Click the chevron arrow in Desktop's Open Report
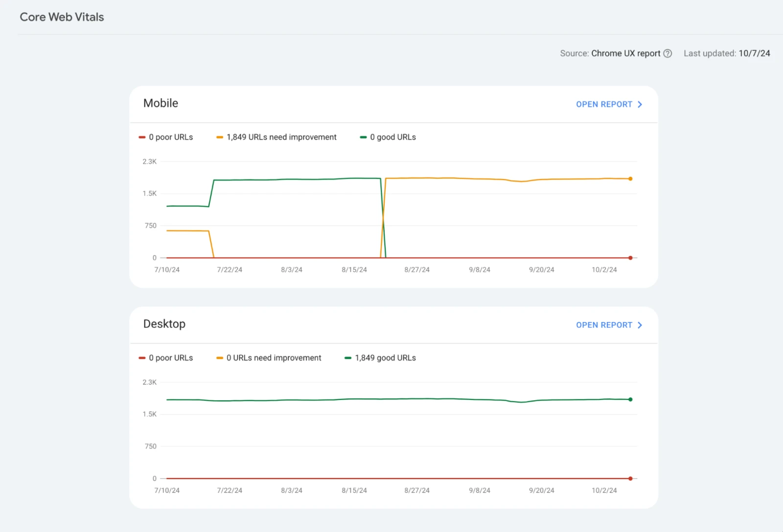Image resolution: width=783 pixels, height=532 pixels. (x=640, y=325)
